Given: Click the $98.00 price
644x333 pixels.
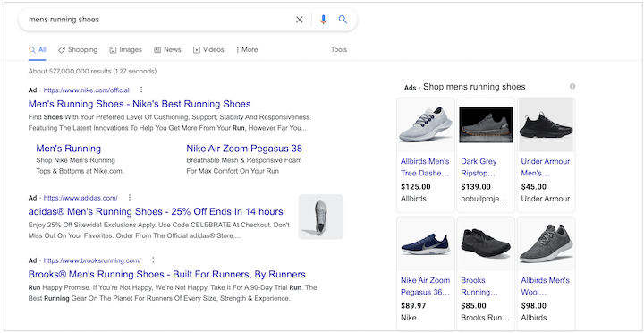Looking at the screenshot, I should [534, 306].
